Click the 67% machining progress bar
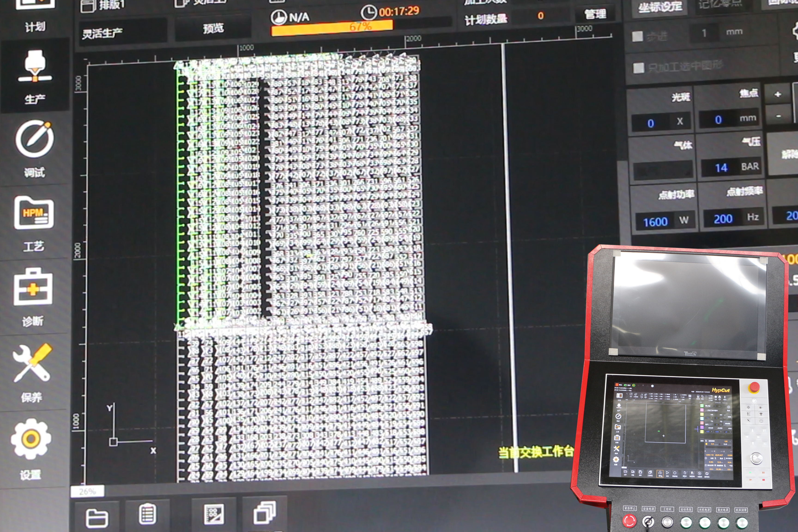The height and width of the screenshot is (532, 798). coord(361,27)
